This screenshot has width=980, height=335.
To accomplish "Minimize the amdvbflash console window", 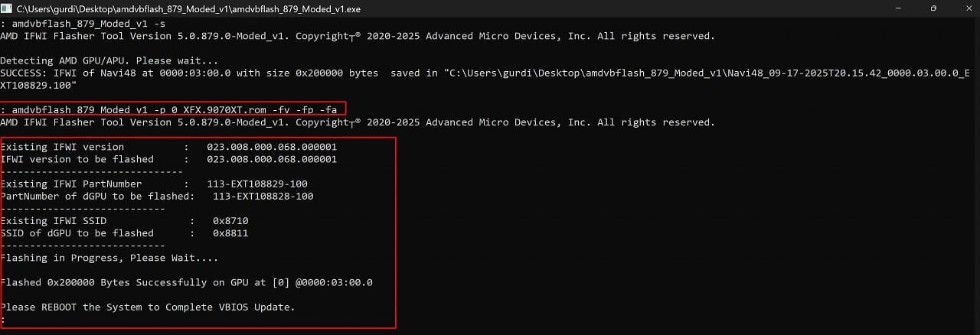I will 897,8.
